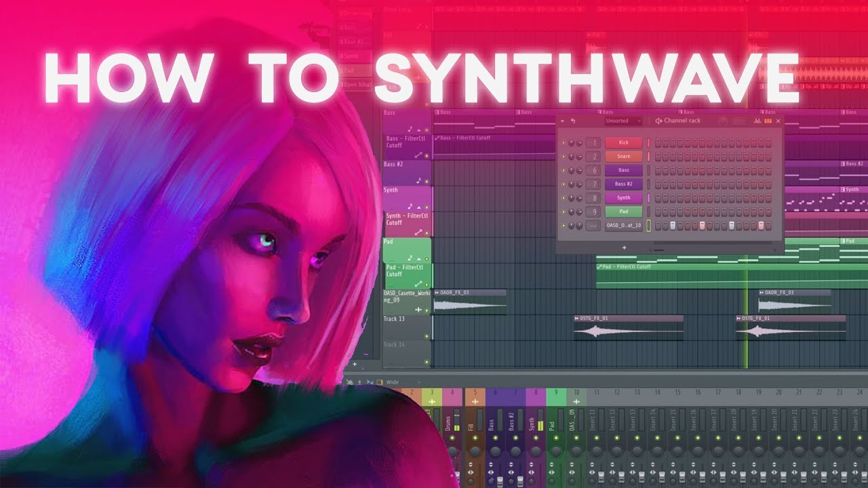Click the Bass - FilterCtl Cutoff automation icon
This screenshot has width=868, height=488.
click(418, 155)
